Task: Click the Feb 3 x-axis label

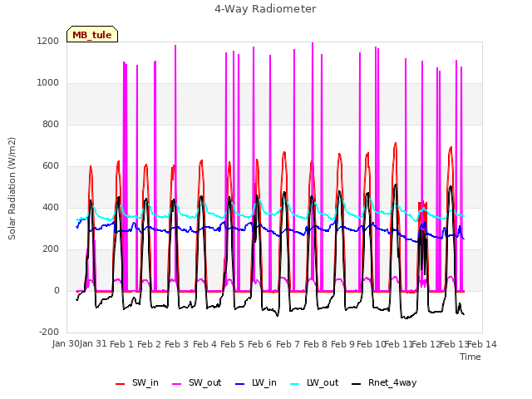Action: pyautogui.click(x=177, y=344)
